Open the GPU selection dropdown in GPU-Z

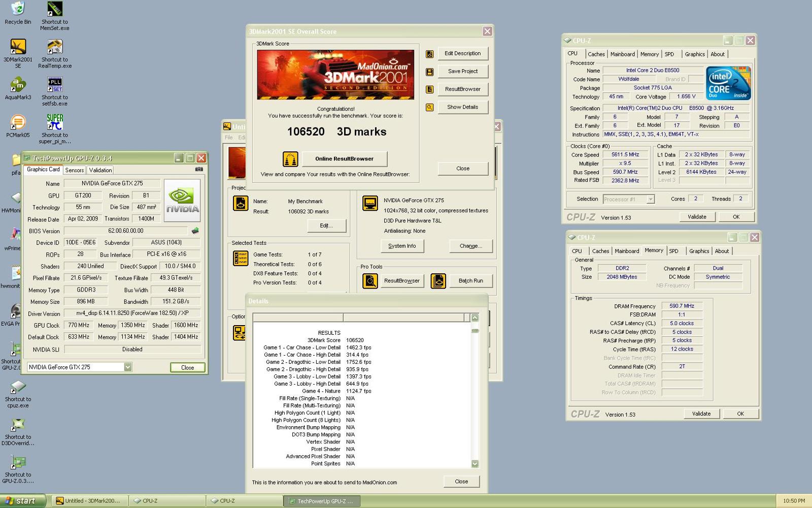click(128, 367)
